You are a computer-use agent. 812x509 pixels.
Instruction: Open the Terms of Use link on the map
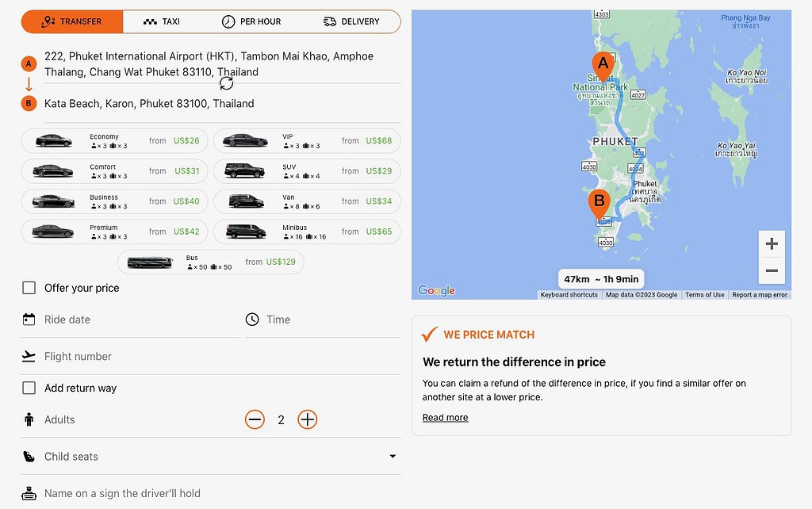coord(704,294)
